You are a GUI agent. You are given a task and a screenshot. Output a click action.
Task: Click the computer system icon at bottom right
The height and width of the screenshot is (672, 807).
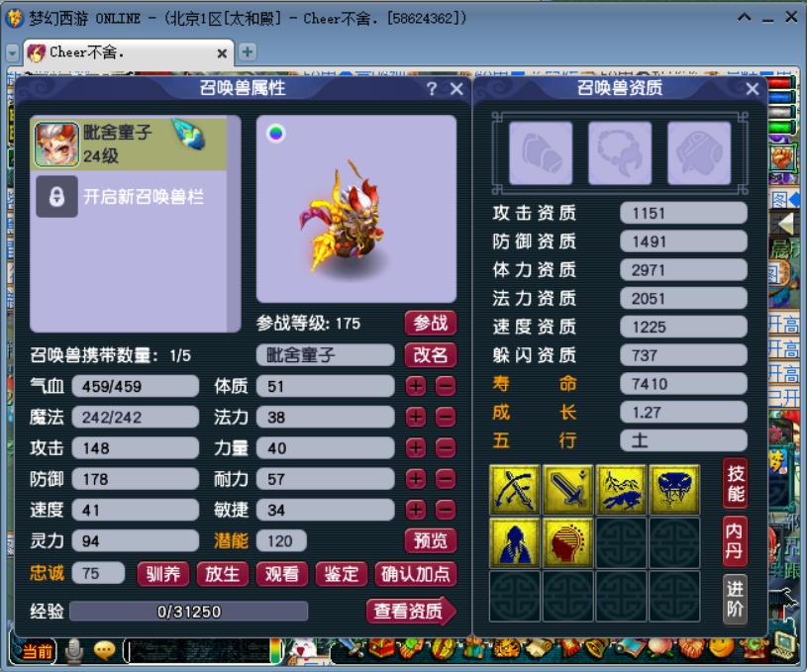click(783, 644)
